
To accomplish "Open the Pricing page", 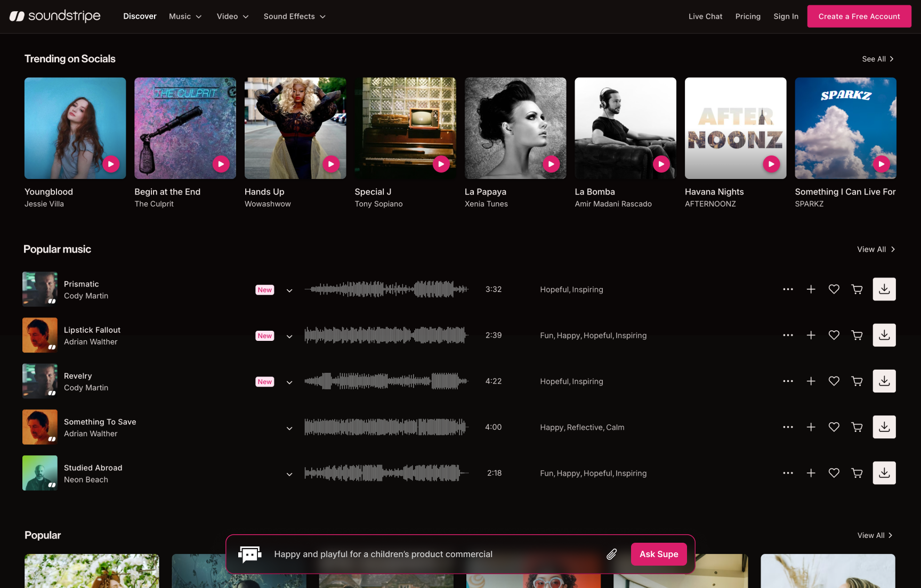I will click(x=747, y=17).
